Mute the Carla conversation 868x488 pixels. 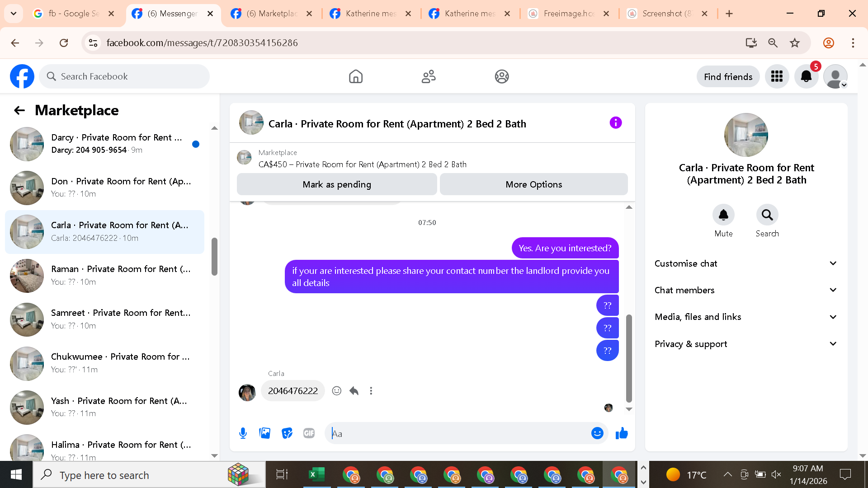pos(723,215)
